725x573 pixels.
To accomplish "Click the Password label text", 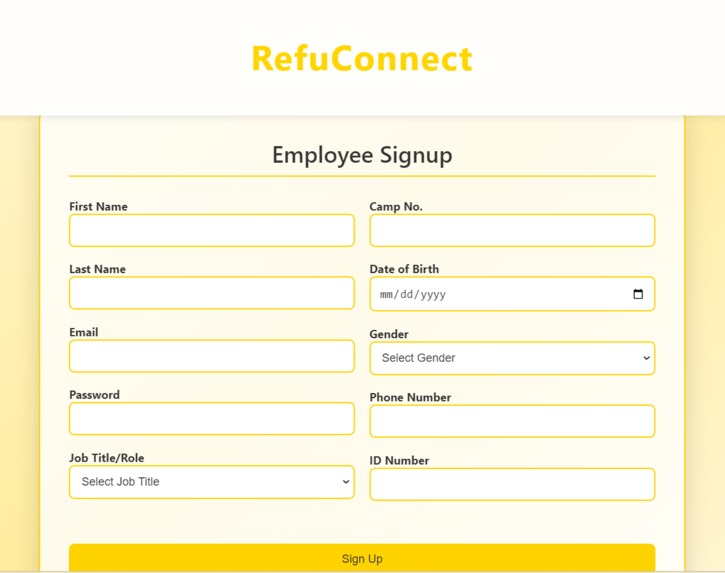I will click(x=94, y=394).
